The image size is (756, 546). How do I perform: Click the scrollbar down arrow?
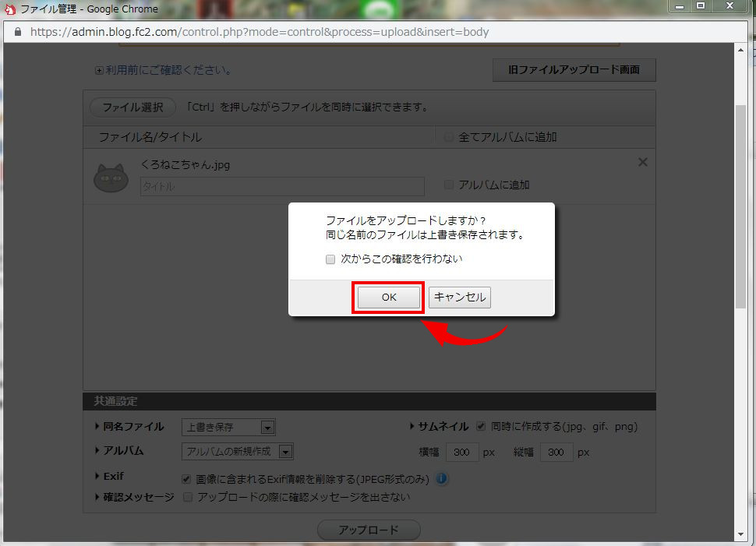click(x=740, y=534)
